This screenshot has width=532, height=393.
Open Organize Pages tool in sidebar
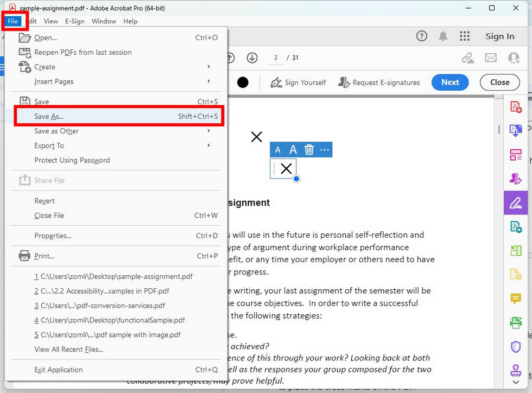[x=516, y=155]
